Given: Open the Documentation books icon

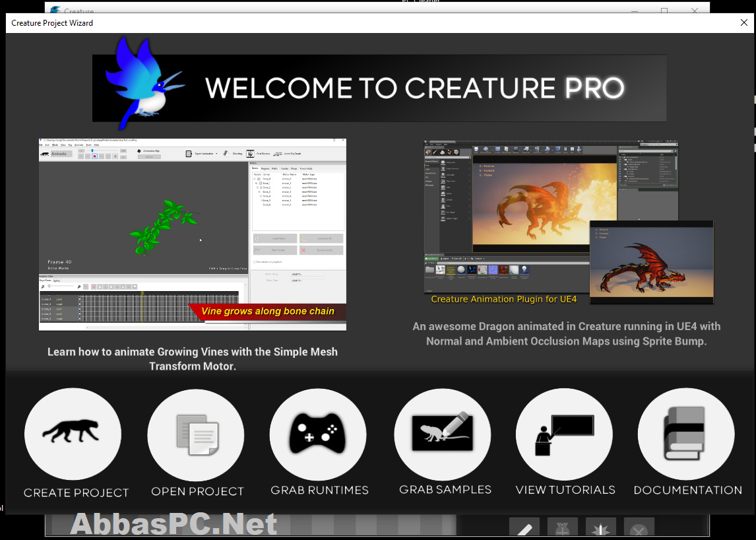Looking at the screenshot, I should pyautogui.click(x=686, y=434).
